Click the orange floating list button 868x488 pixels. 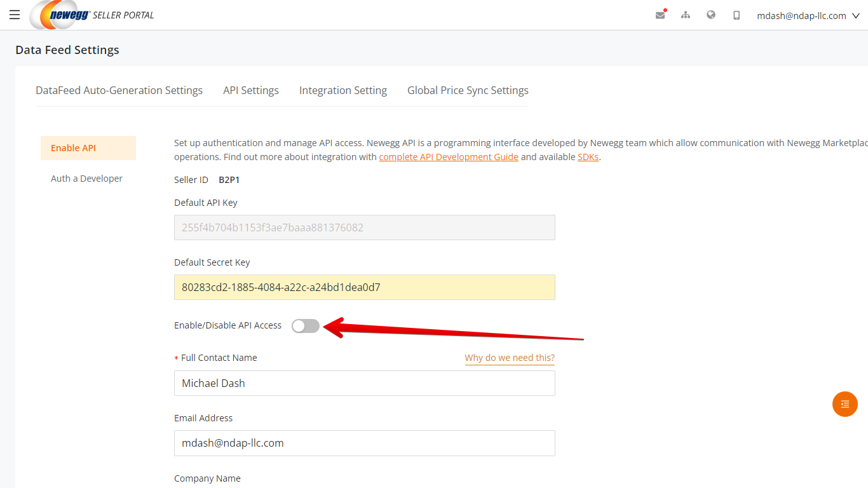[x=845, y=404]
